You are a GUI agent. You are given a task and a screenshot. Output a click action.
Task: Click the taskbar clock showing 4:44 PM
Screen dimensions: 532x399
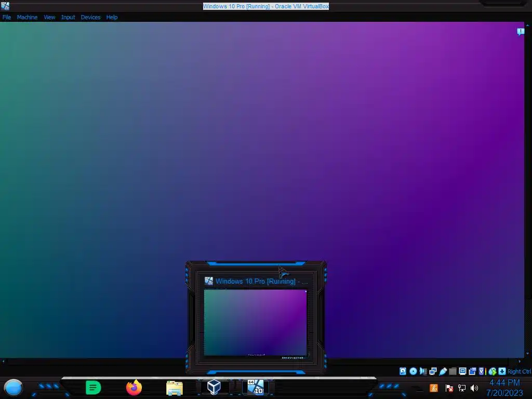(x=504, y=383)
